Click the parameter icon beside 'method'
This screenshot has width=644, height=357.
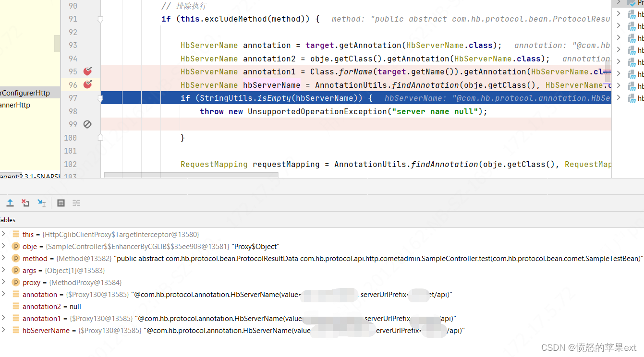point(16,259)
